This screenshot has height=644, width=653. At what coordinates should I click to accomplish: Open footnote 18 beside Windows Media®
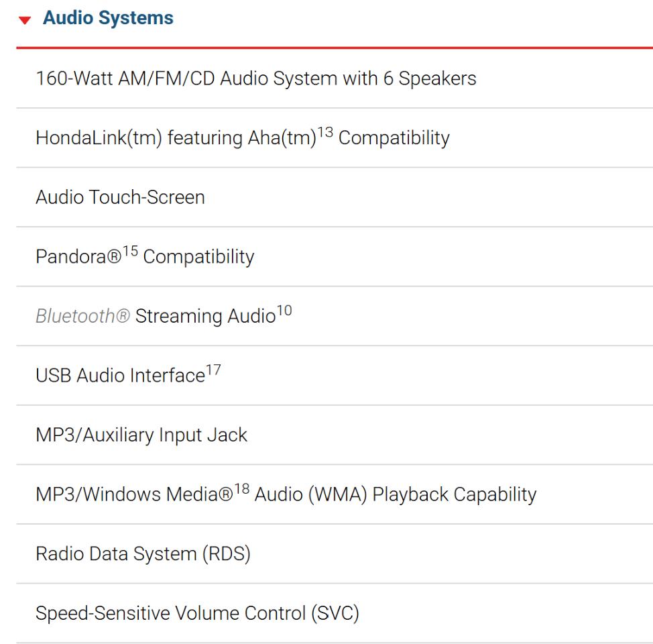click(x=241, y=488)
